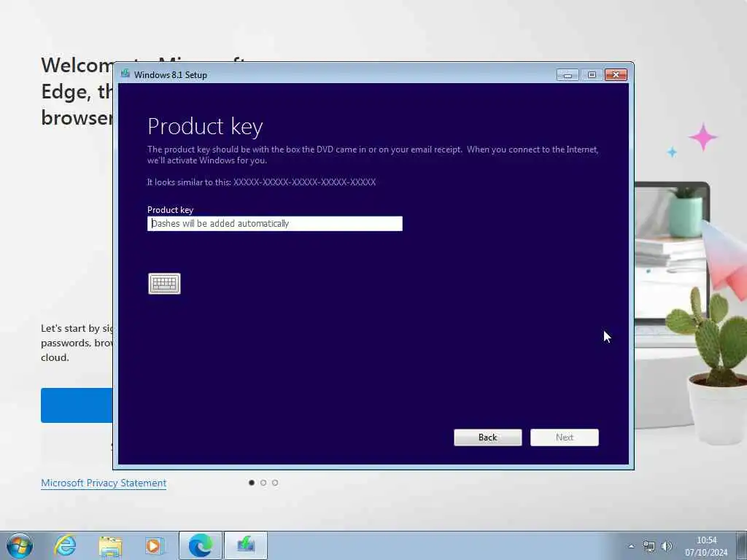Open Windows Media Player from the taskbar
747x560 pixels.
(154, 545)
